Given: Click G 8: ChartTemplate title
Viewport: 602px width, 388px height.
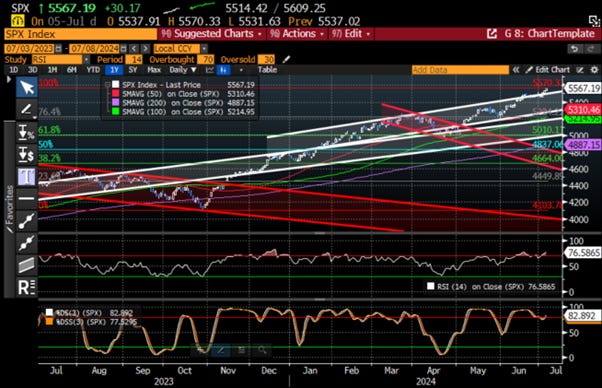Looking at the screenshot, I should [549, 34].
